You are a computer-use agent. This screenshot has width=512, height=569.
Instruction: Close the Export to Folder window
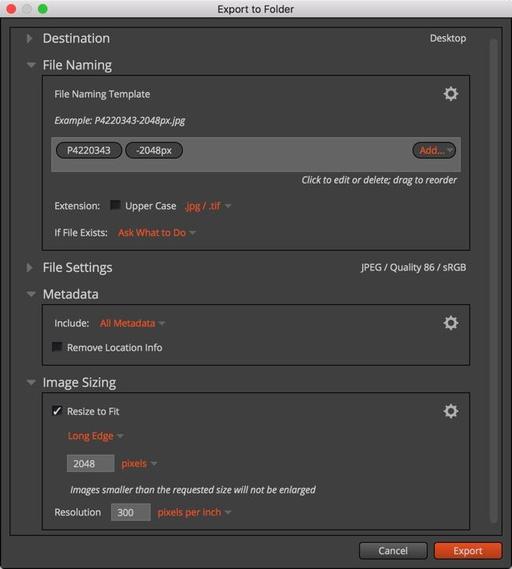[x=11, y=9]
